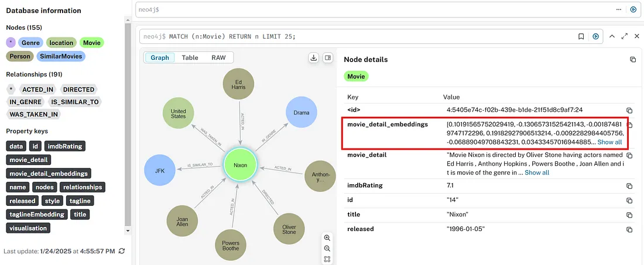
Task: Edit the MATCH Movie query text
Action: pos(357,36)
